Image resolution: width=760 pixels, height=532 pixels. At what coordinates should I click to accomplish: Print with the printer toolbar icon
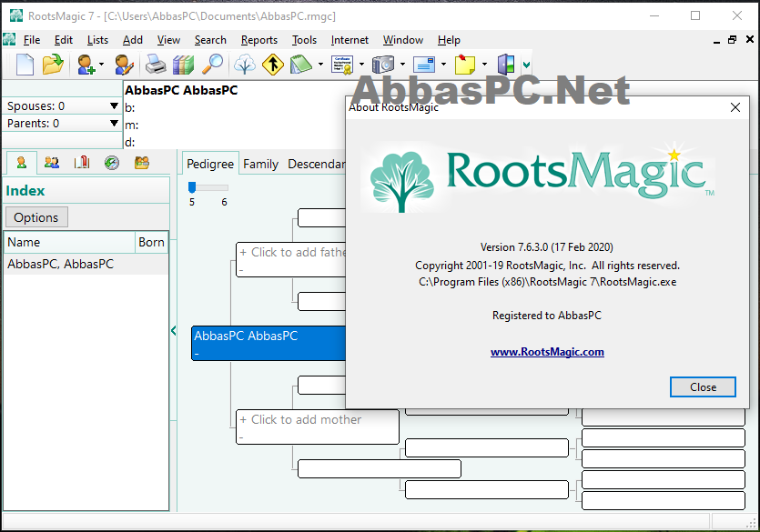coord(156,64)
